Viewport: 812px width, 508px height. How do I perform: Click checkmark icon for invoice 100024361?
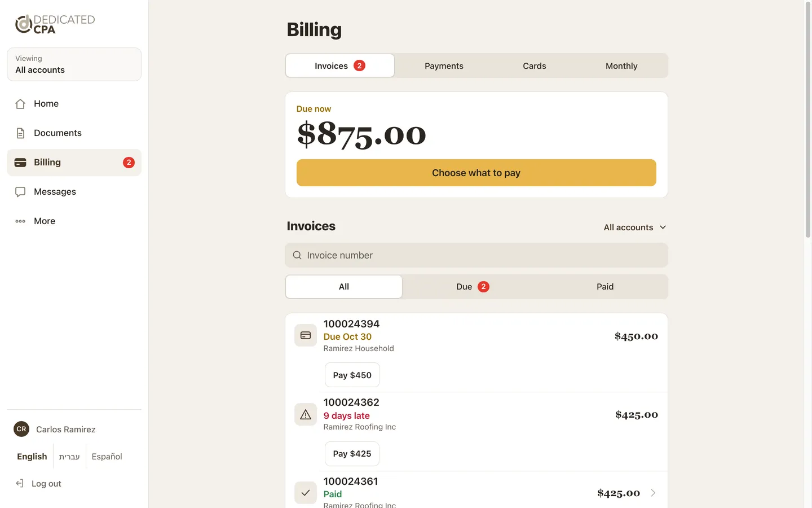tap(306, 493)
